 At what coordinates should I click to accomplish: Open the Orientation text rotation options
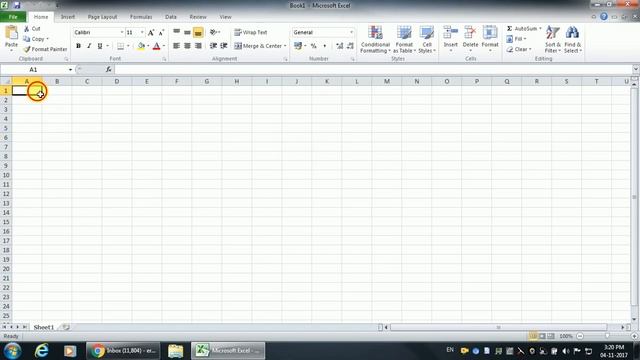(x=215, y=32)
